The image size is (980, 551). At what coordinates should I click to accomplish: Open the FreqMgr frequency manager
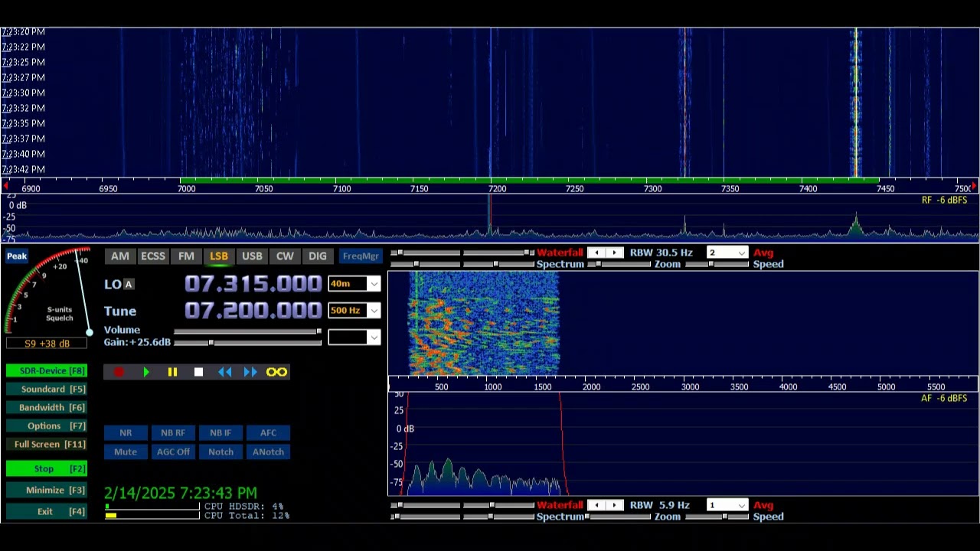[361, 256]
